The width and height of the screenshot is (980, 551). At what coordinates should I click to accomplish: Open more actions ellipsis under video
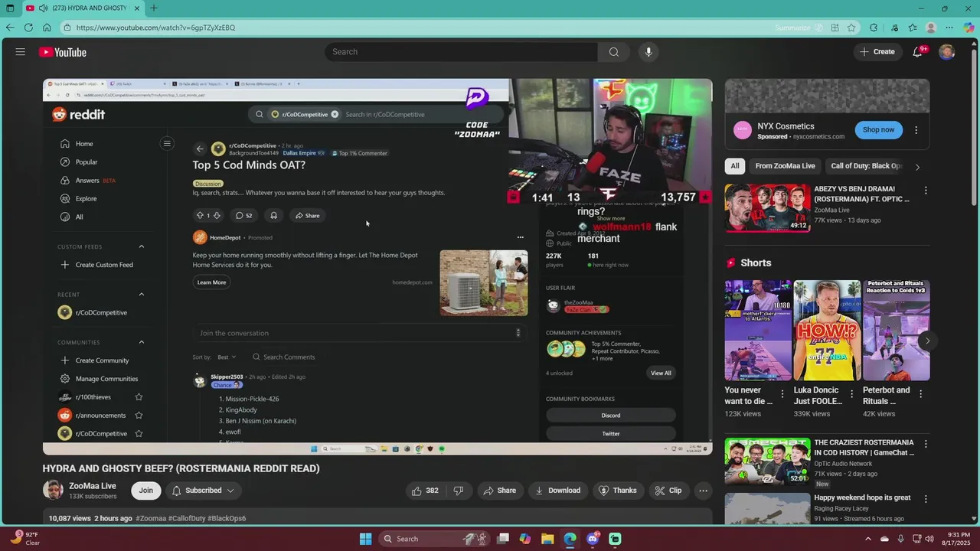pyautogui.click(x=703, y=491)
